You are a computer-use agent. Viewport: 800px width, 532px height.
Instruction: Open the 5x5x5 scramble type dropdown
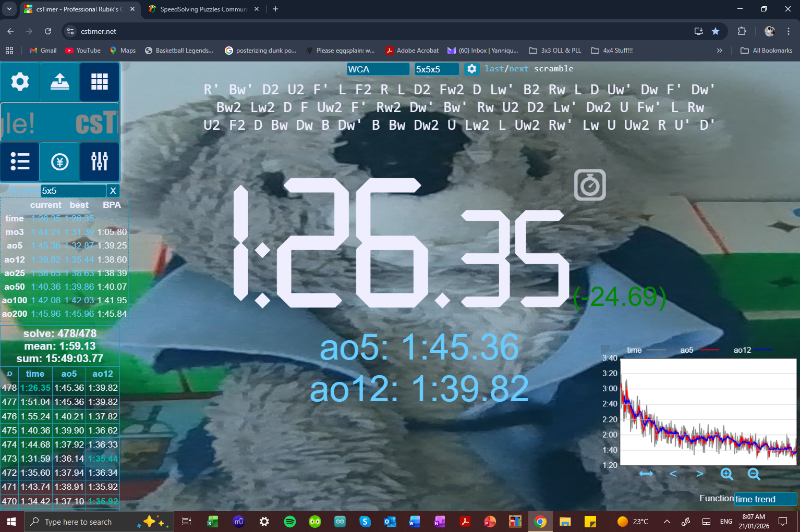(x=437, y=69)
